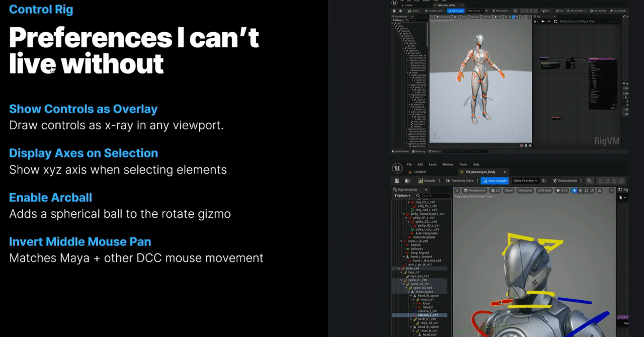The height and width of the screenshot is (337, 644).
Task: Select the translate gizmo tool in lower viewport
Action: [x=580, y=191]
